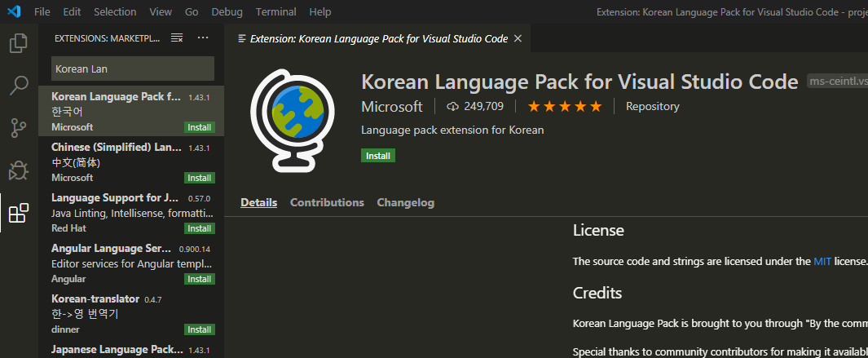Screen dimensions: 868x358
Task: Open the MIT license link
Action: coord(822,261)
